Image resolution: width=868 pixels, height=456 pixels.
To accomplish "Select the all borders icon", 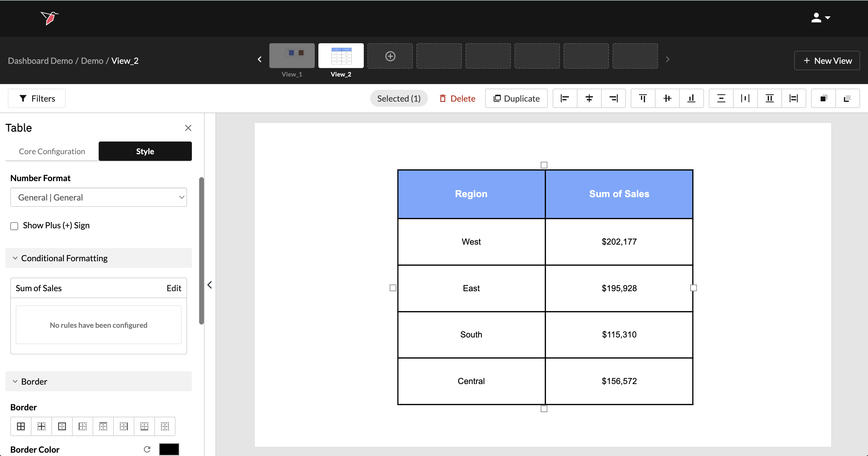I will point(21,426).
